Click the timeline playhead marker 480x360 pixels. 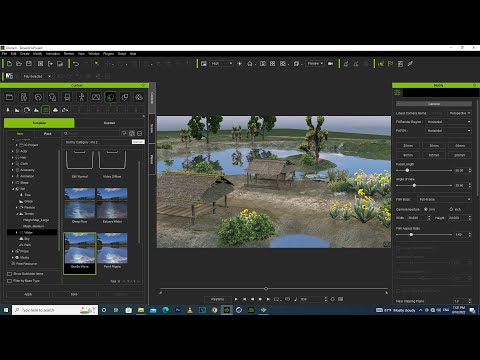(x=266, y=288)
